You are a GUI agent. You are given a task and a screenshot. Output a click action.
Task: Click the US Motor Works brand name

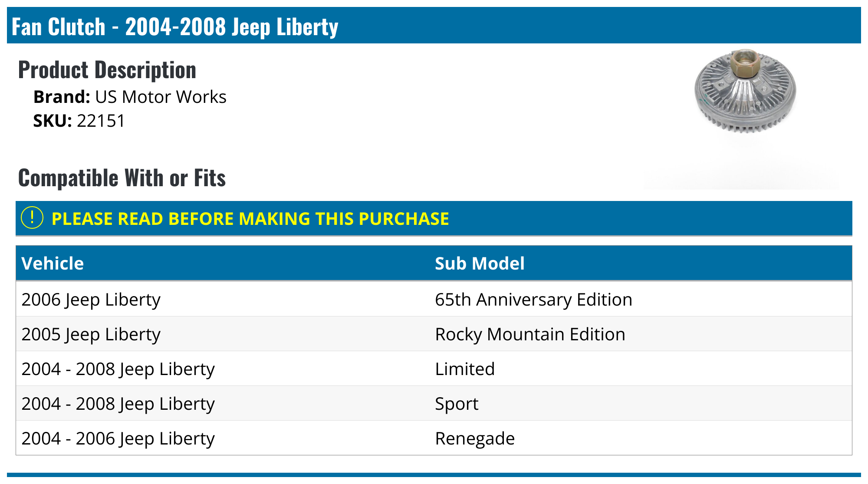click(161, 97)
